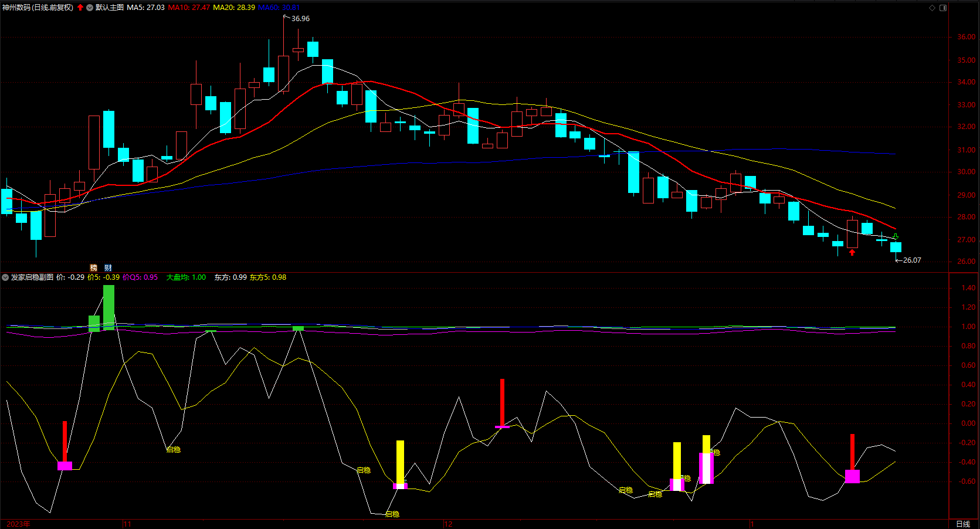Select the MA60: 30.81 indicator label
Screen dimensions: 980x529
[x=279, y=8]
